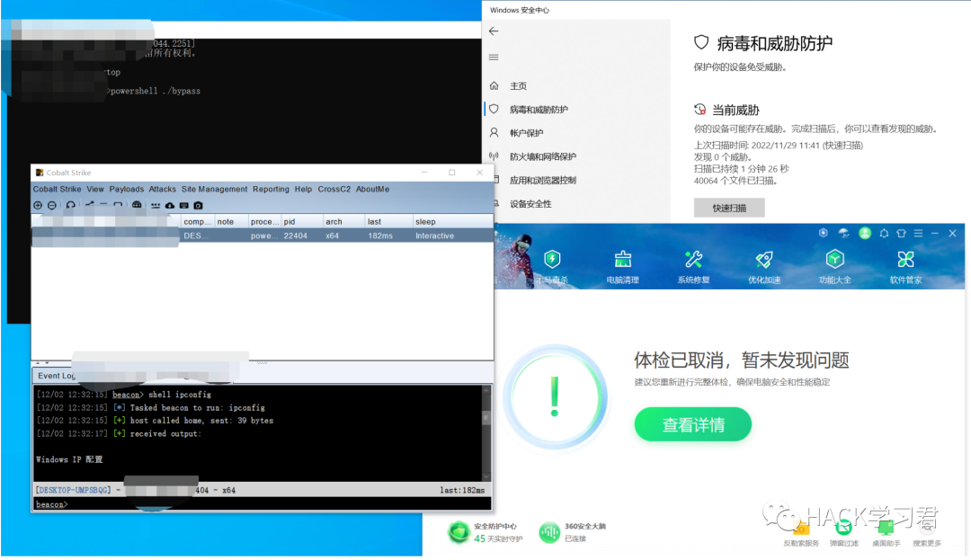
Task: Click the 快速扫描 button
Action: [x=729, y=208]
